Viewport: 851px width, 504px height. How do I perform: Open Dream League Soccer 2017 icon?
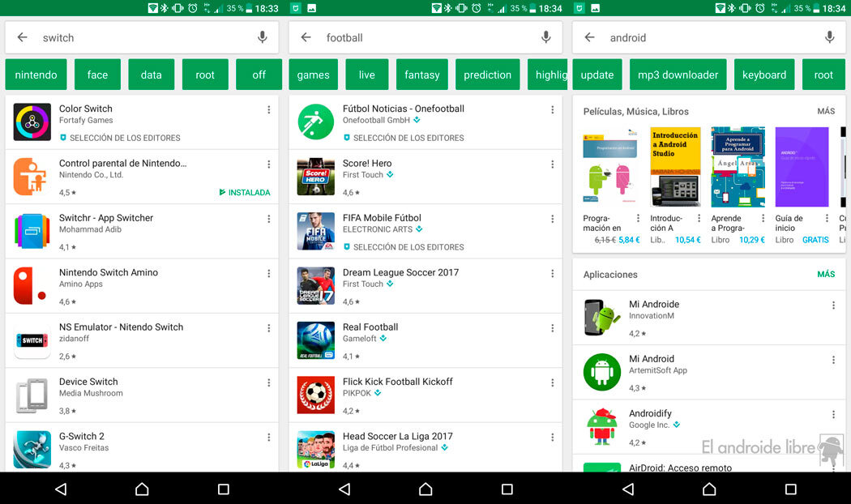coord(315,284)
